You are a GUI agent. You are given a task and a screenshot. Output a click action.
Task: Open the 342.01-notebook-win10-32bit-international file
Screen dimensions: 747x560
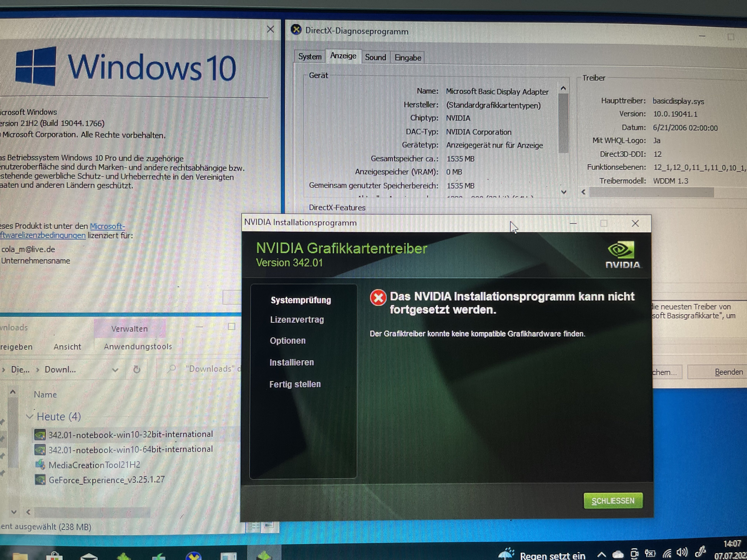click(x=130, y=434)
